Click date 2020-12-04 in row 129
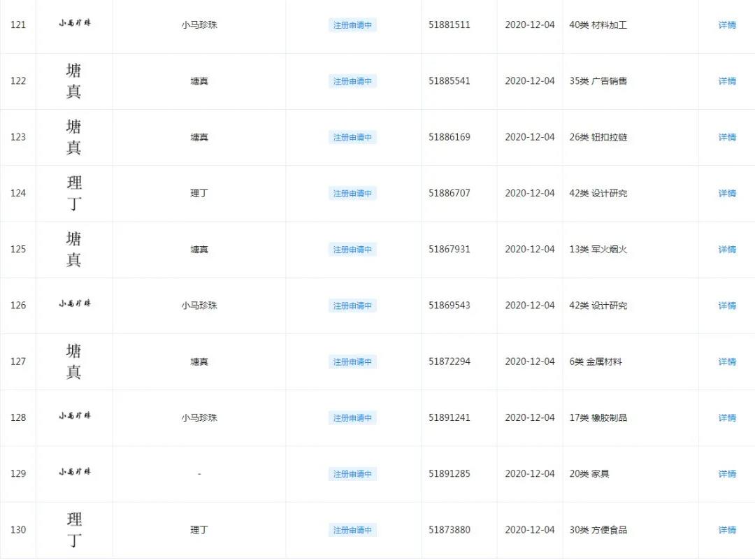This screenshot has width=755, height=560. (x=530, y=473)
